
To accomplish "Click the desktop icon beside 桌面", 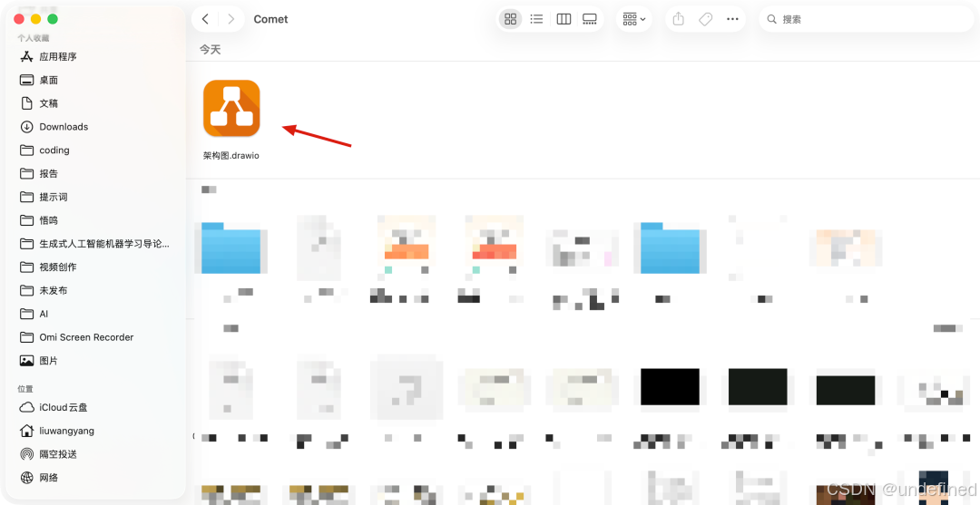I will point(27,80).
